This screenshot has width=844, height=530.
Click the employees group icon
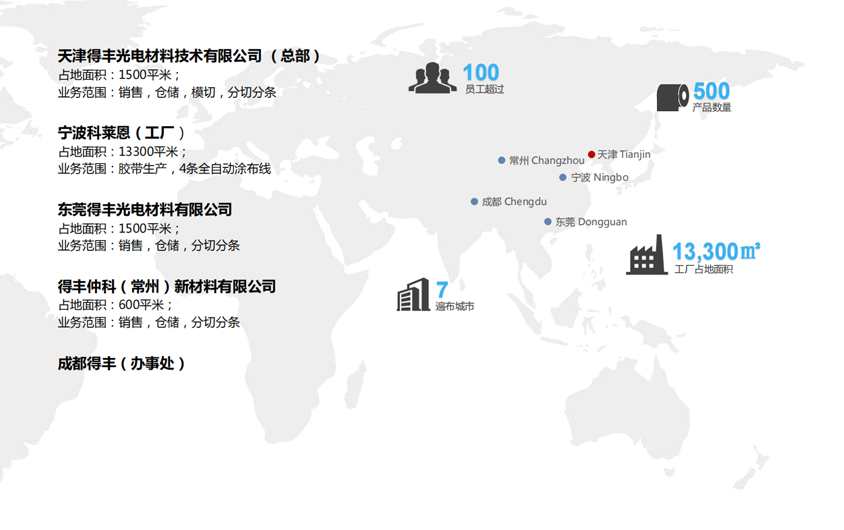point(432,78)
